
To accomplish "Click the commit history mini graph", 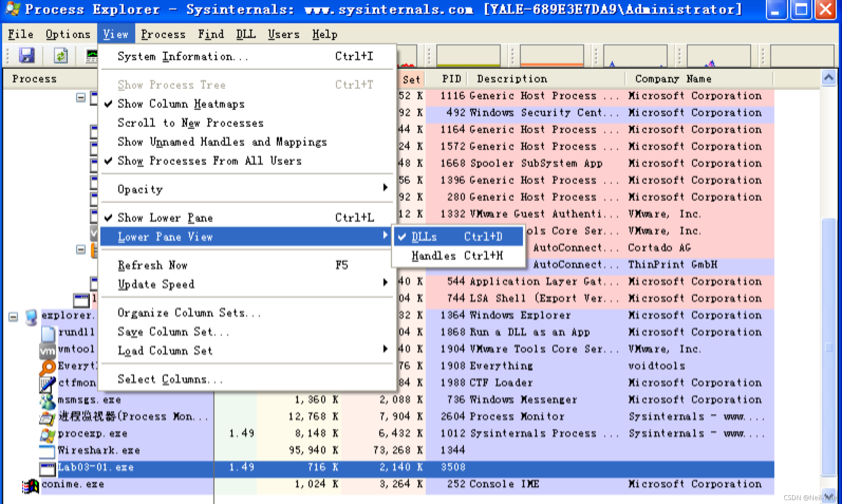I will click(468, 56).
